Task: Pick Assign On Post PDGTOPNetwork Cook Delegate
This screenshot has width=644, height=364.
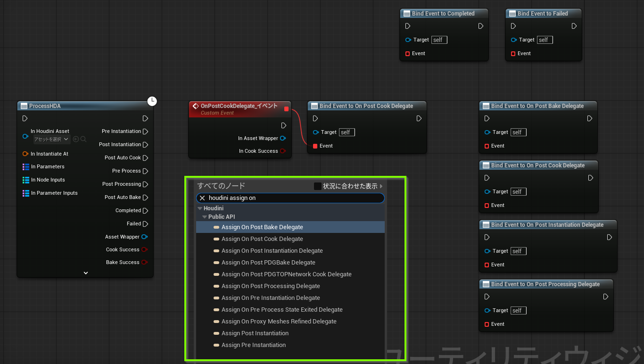Action: [290, 274]
